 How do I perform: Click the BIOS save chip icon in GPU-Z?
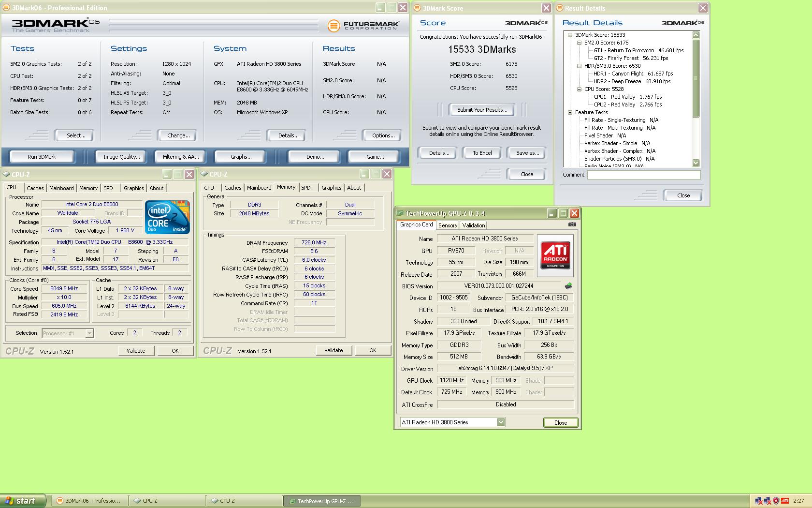(568, 286)
